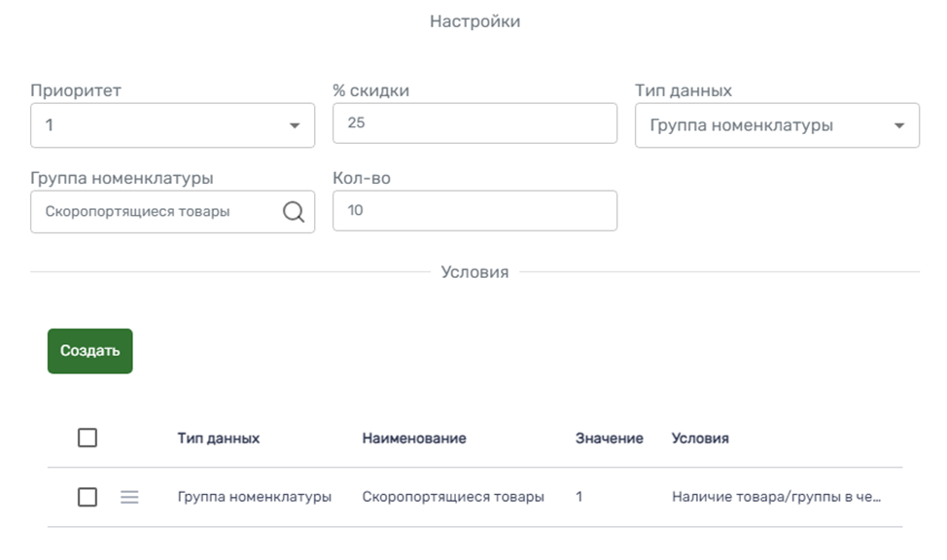Expand the Приоритет dropdown arrow
The width and height of the screenshot is (947, 560).
point(294,126)
